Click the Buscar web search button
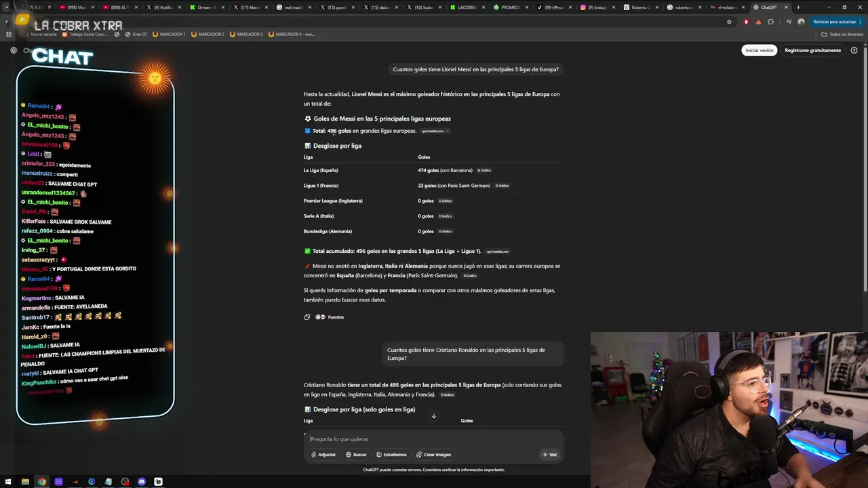 click(356, 455)
